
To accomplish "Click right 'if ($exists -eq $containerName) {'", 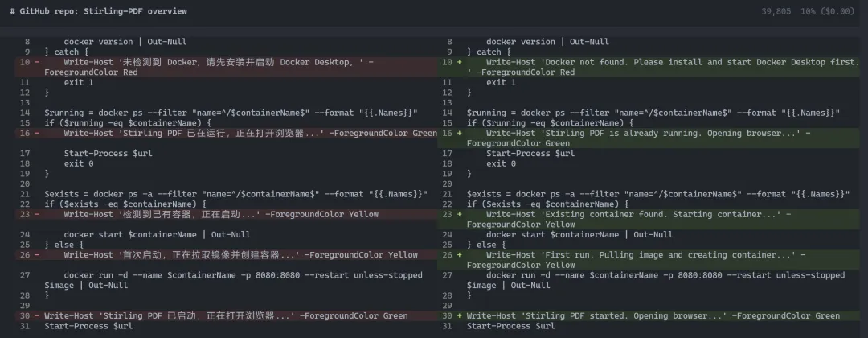I will coord(547,204).
